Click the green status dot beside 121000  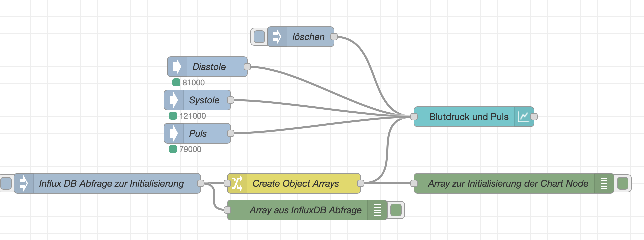pyautogui.click(x=173, y=116)
